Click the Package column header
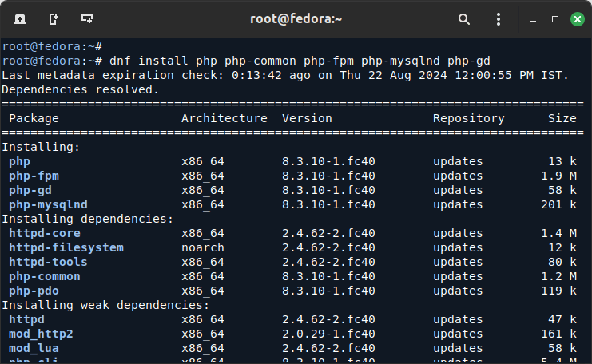Image resolution: width=592 pixels, height=364 pixels. tap(34, 118)
